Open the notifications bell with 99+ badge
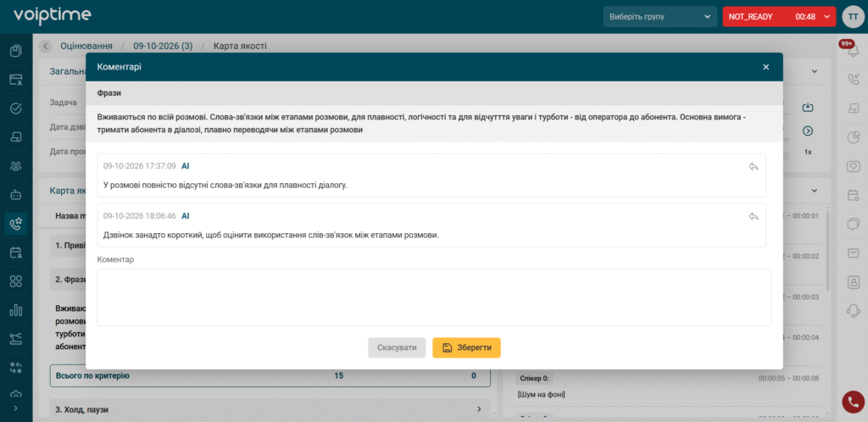The width and height of the screenshot is (868, 422). click(x=853, y=52)
